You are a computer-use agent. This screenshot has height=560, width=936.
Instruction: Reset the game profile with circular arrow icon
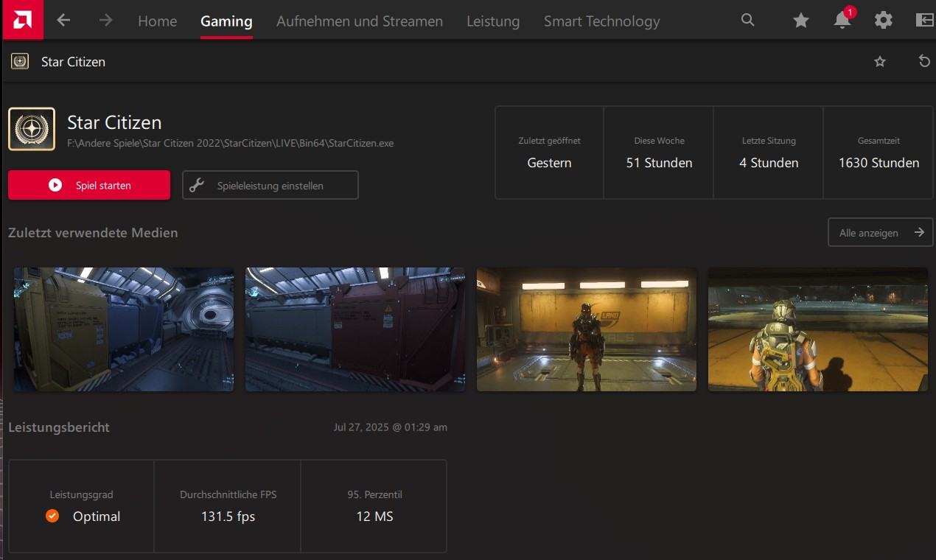tap(924, 61)
